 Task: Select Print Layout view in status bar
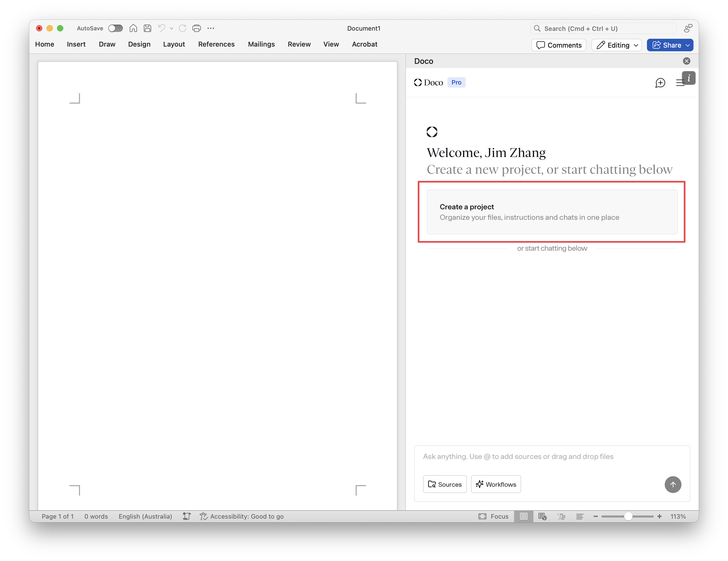point(523,516)
